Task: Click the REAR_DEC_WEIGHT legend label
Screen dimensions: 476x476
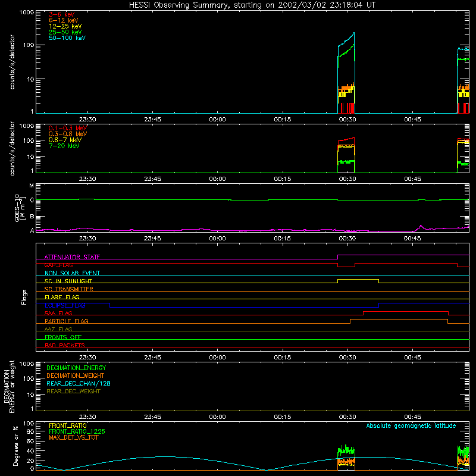Action: pyautogui.click(x=73, y=392)
